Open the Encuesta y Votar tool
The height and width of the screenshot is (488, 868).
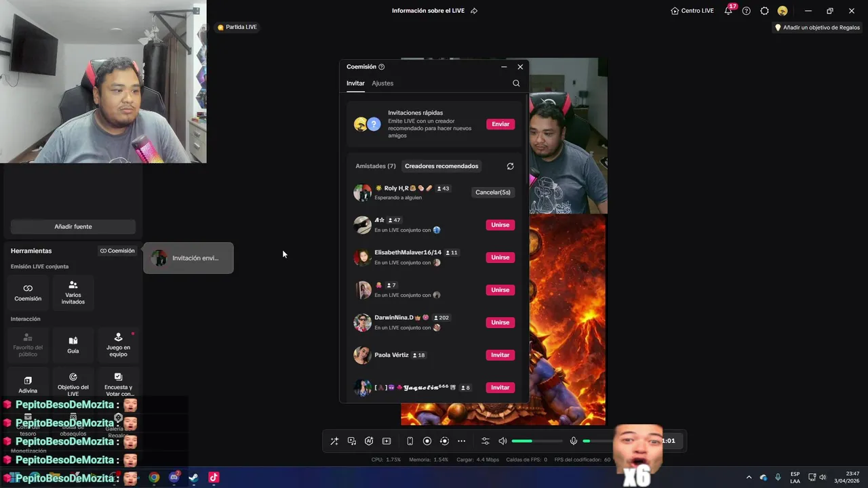[118, 384]
